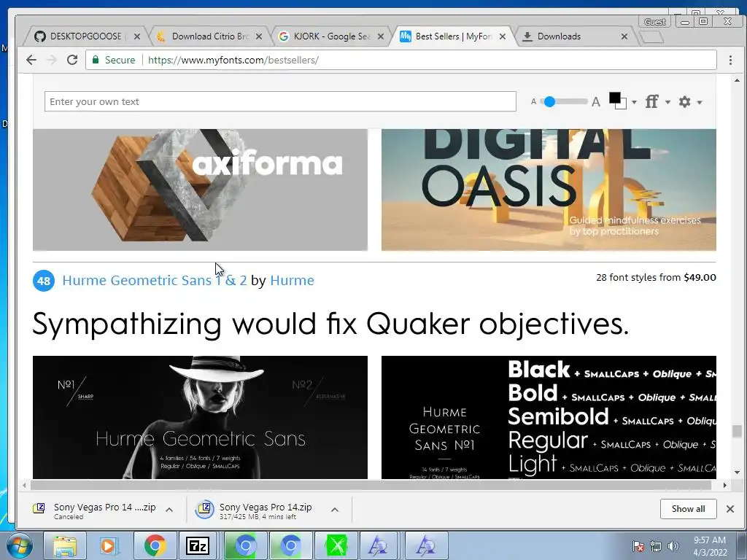747x560 pixels.
Task: Open the Digital Oasis poster thumbnail
Action: click(x=549, y=190)
